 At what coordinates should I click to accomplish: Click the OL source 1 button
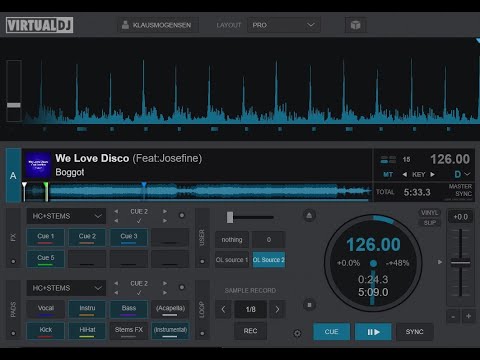232,260
